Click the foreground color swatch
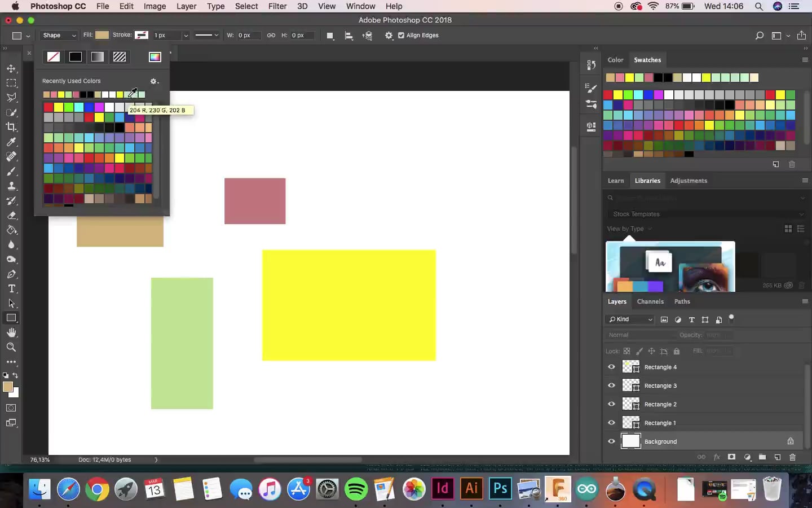The width and height of the screenshot is (812, 508). click(7, 387)
